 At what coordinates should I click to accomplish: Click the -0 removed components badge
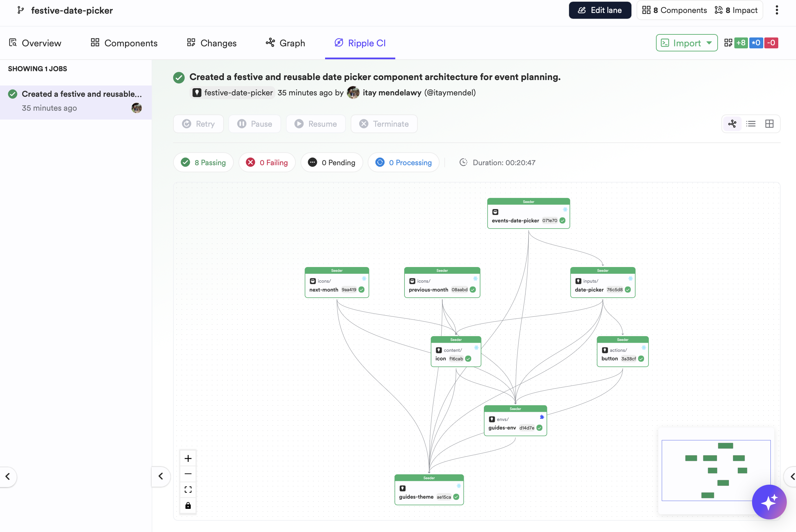771,43
